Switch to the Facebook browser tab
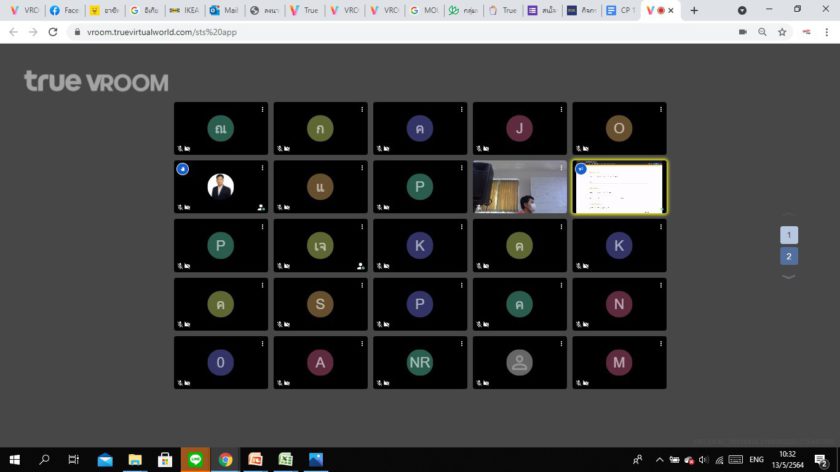The height and width of the screenshot is (472, 840). (x=64, y=10)
